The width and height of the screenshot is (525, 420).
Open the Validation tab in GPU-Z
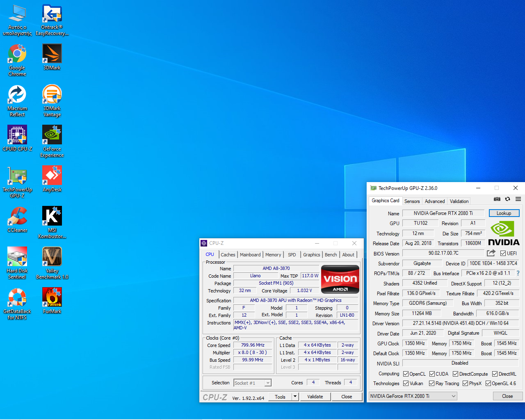pyautogui.click(x=459, y=201)
